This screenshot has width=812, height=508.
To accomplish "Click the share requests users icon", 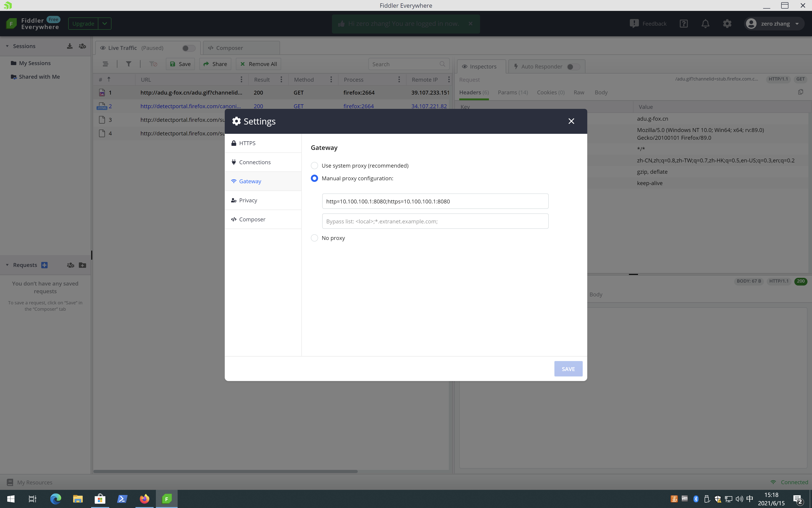I will point(70,265).
